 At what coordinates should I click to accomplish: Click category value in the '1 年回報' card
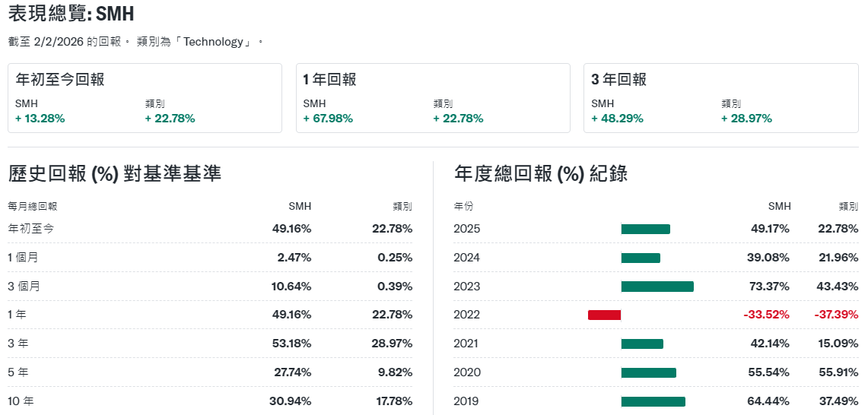click(x=459, y=118)
